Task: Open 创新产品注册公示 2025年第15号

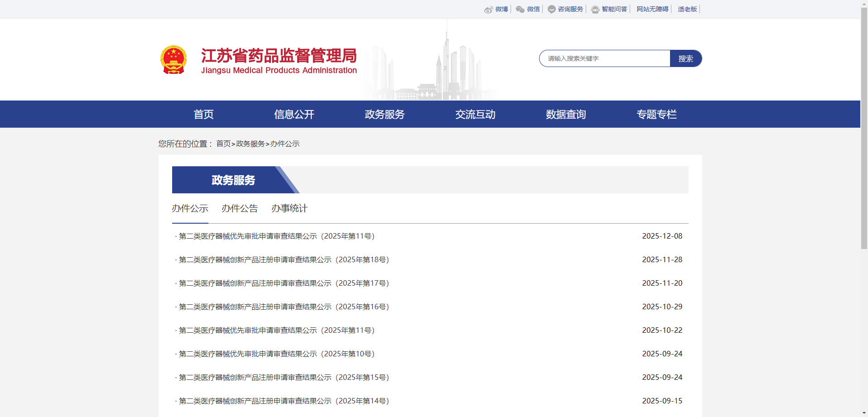Action: pyautogui.click(x=284, y=377)
